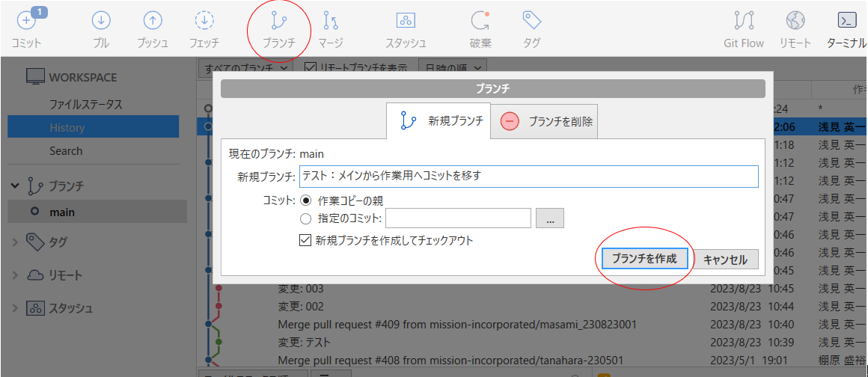Click the Commit (コミット) toolbar icon

pos(26,22)
